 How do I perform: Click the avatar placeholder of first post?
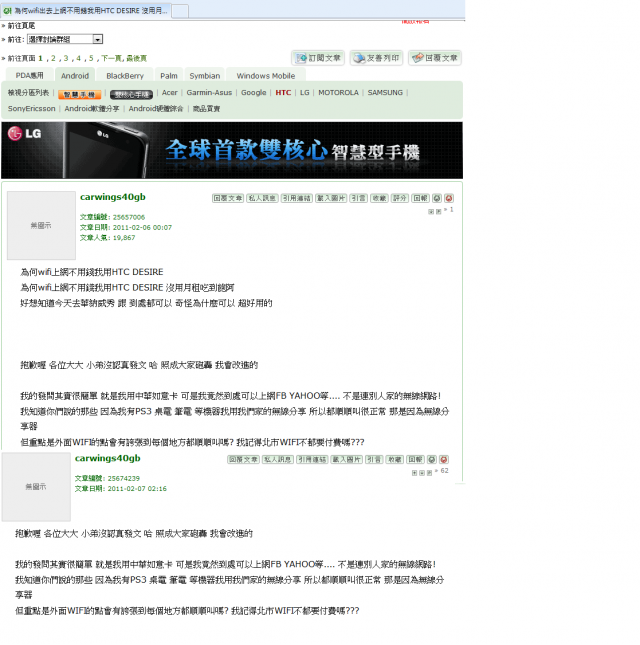(41, 225)
